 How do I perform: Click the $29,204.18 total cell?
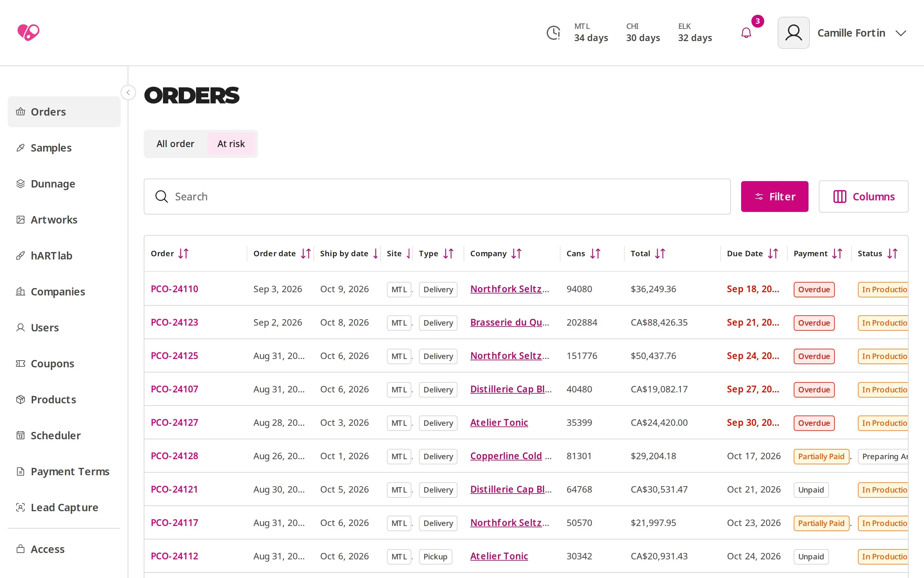click(653, 456)
